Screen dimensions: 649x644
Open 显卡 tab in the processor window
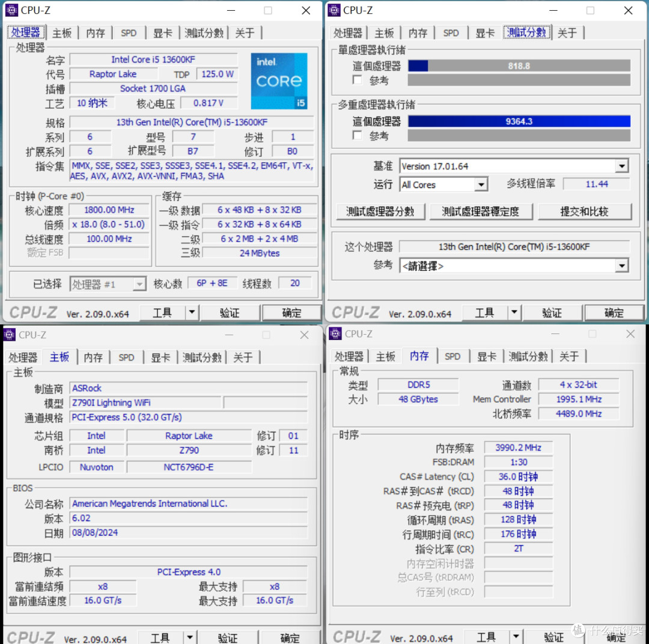tap(163, 33)
